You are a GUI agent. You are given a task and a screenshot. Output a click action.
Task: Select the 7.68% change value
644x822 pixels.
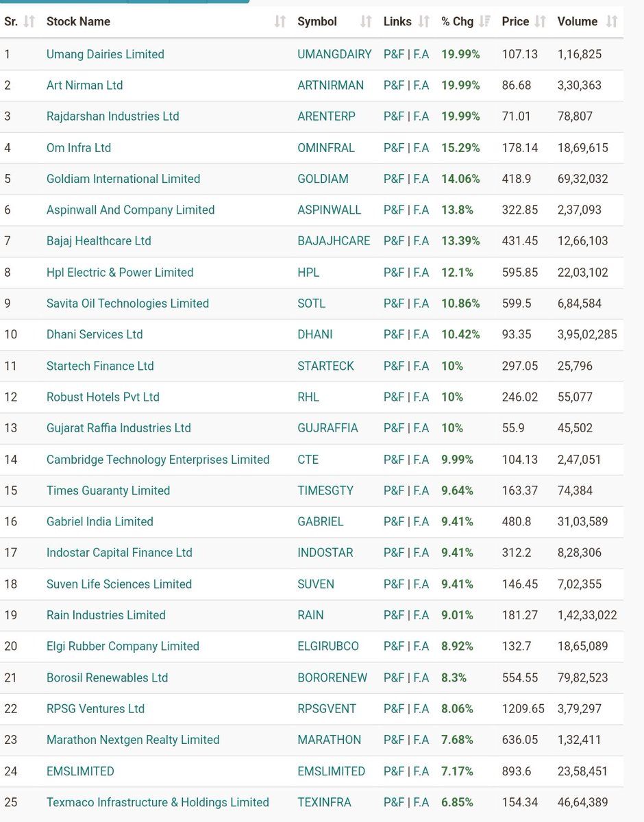pyautogui.click(x=457, y=740)
